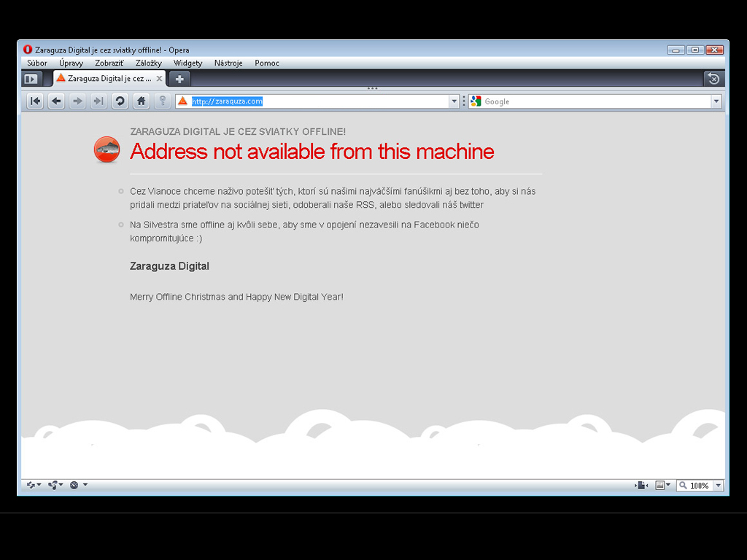Click the Google search engine icon

[476, 101]
